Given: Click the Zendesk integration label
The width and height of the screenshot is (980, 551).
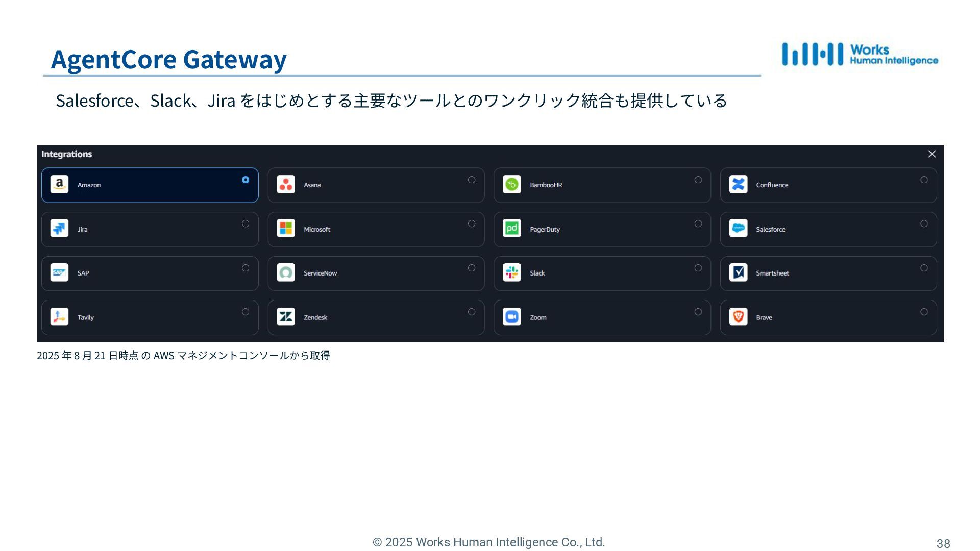Looking at the screenshot, I should coord(315,317).
